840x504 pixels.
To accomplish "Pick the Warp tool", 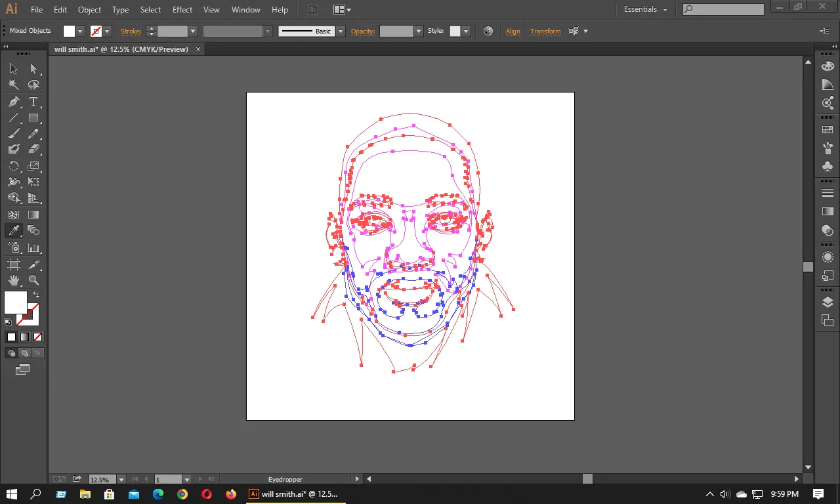I will pyautogui.click(x=14, y=182).
